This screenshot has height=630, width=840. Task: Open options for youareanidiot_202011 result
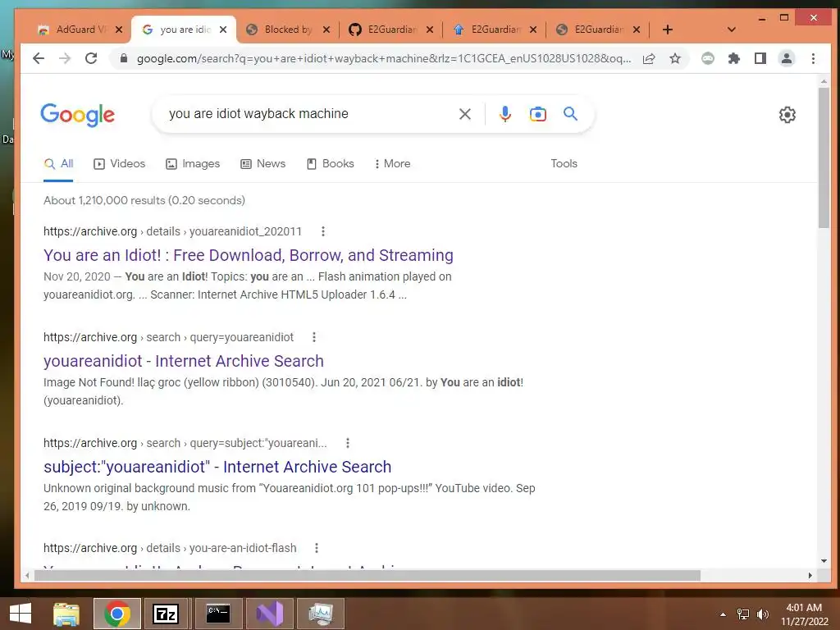pos(322,231)
